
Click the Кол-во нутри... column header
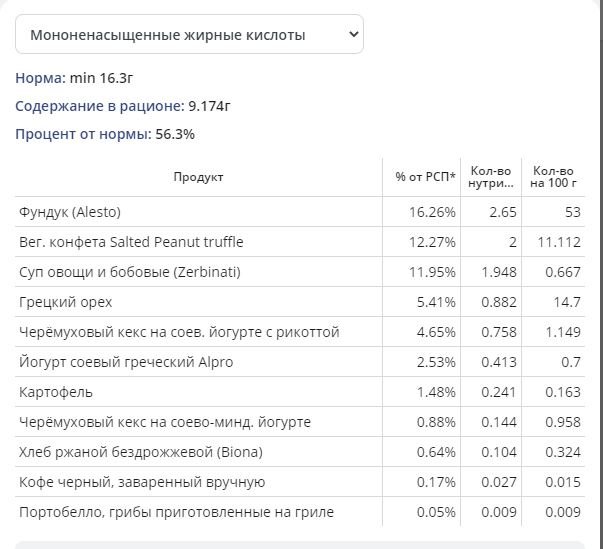pos(491,177)
